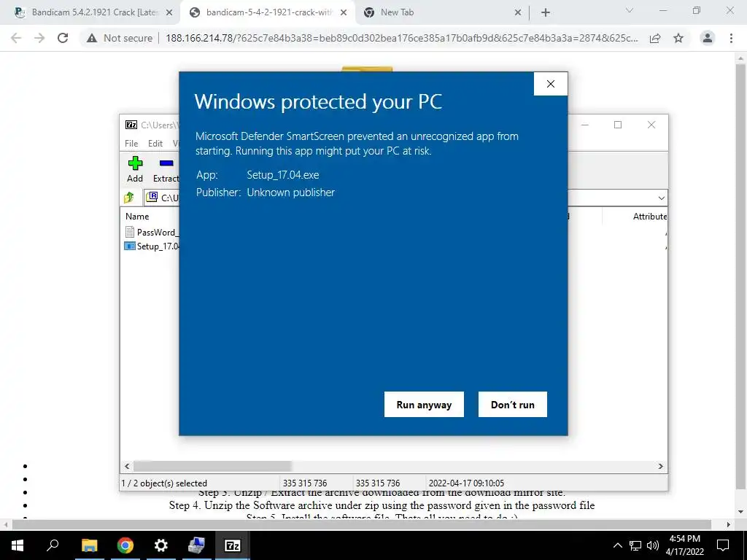The width and height of the screenshot is (747, 560).
Task: Click the Chrome forward arrow
Action: tap(39, 38)
